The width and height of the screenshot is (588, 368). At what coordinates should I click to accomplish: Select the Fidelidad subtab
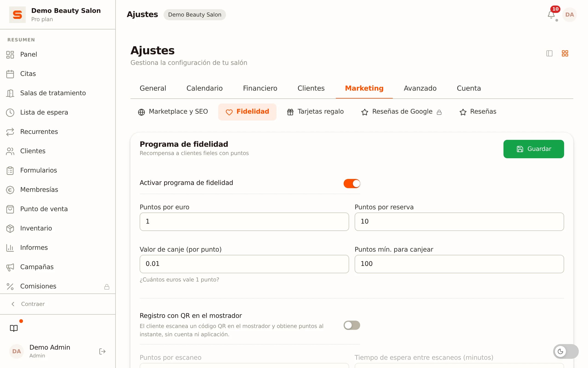point(247,112)
